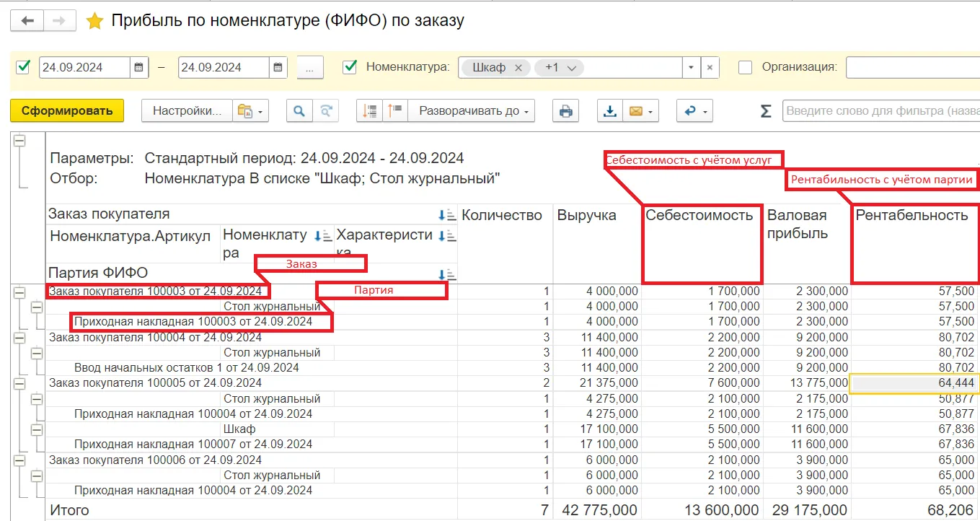Screen dimensions: 980x521
Task: Click the start date field 24.09.2024
Action: click(84, 67)
